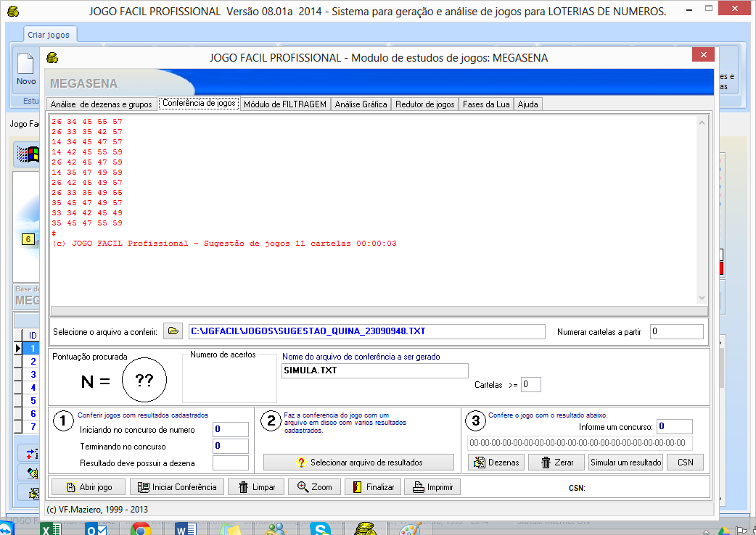Screen dimensions: 756x535
Task: Click the folder icon to browse file
Action: pyautogui.click(x=173, y=331)
